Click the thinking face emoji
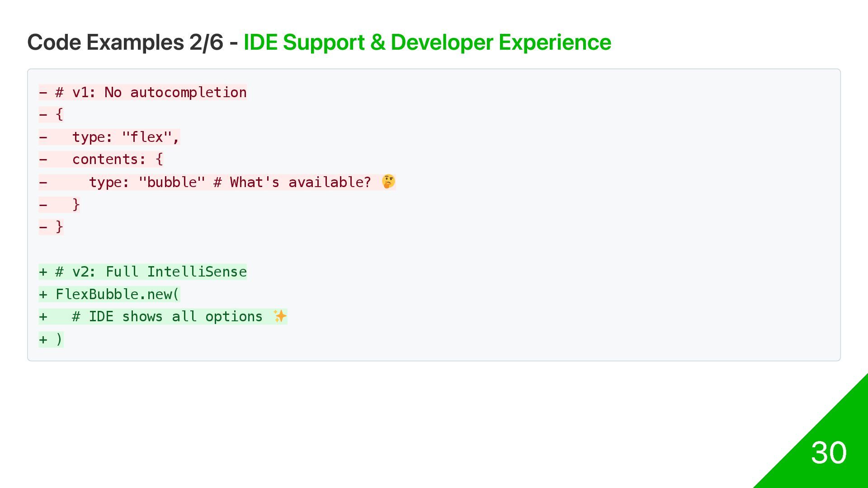Viewport: 868px width, 488px height. pyautogui.click(x=388, y=182)
